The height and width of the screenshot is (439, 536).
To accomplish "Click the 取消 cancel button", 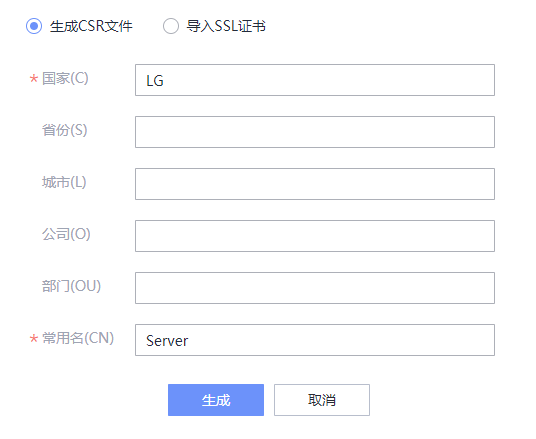I will tap(322, 400).
